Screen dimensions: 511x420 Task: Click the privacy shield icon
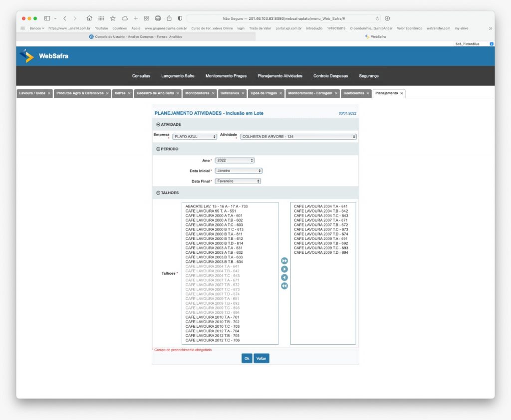click(x=180, y=18)
